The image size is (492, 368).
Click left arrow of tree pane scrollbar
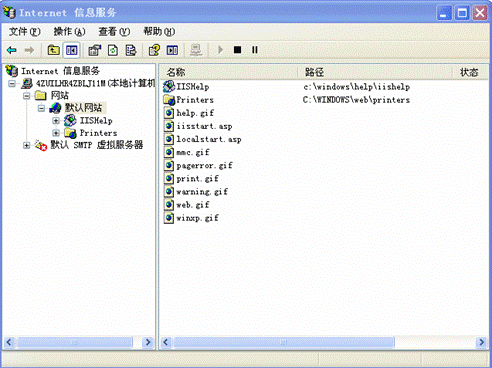click(x=9, y=342)
